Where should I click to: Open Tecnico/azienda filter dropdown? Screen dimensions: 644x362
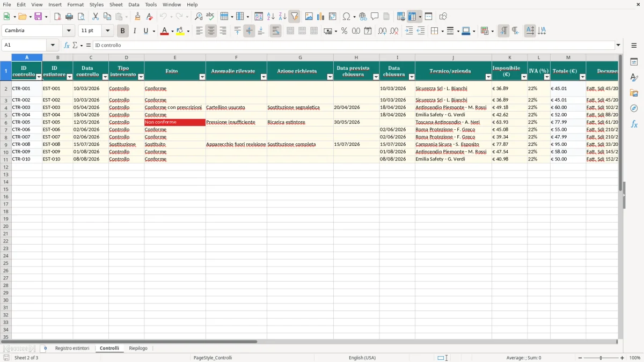pos(488,77)
